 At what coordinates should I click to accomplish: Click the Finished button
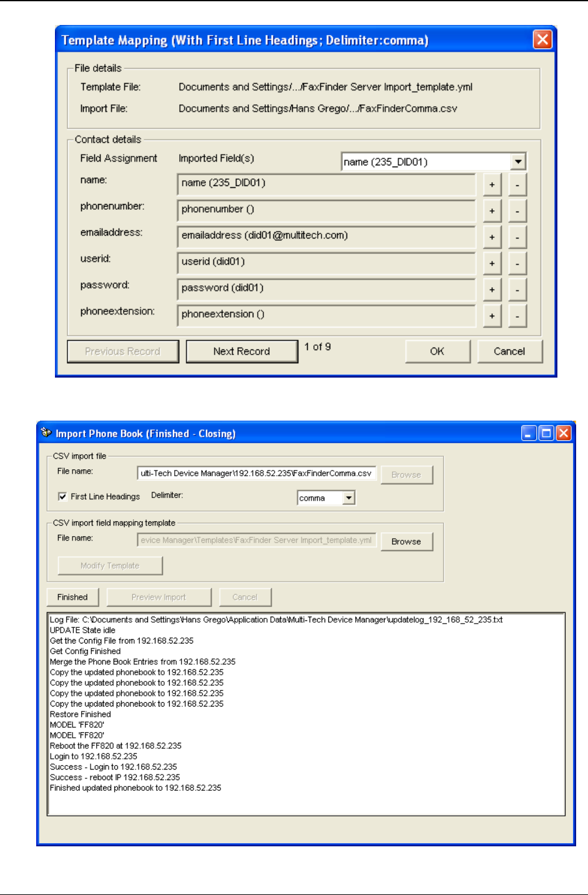[72, 597]
